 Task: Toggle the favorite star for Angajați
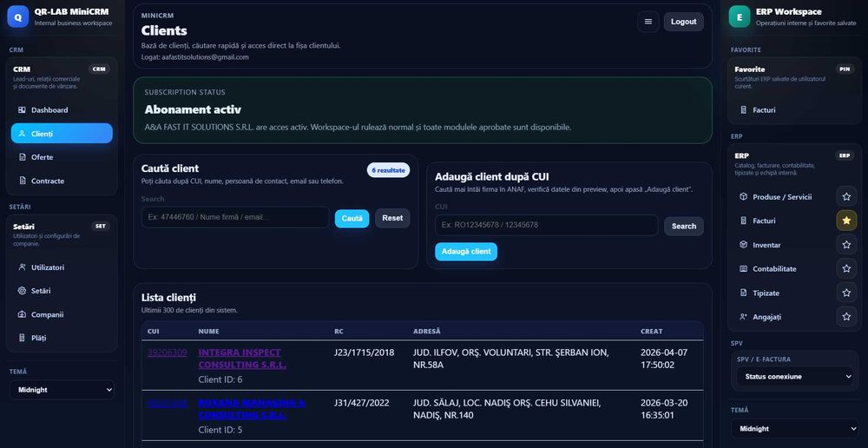tap(846, 317)
